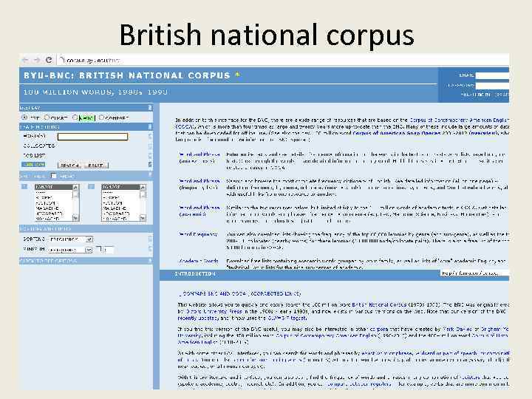Open the CLAWS 7 tagset link
This screenshot has height=399, width=532.
click(x=287, y=318)
